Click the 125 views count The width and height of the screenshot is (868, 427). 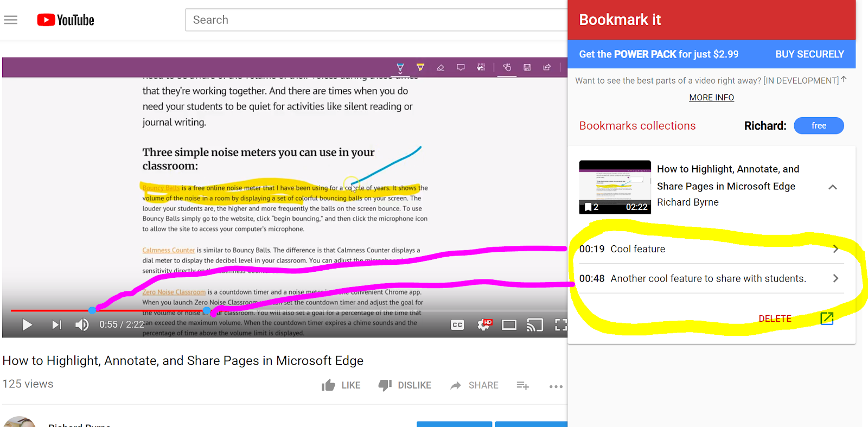tap(28, 384)
